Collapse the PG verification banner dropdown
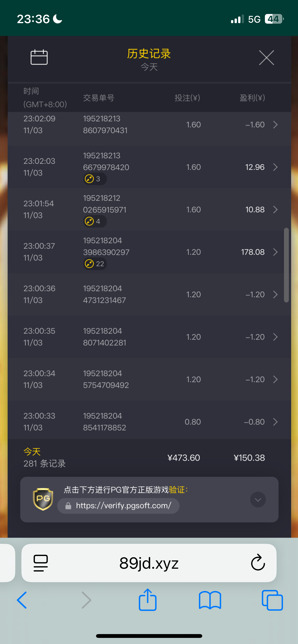The width and height of the screenshot is (298, 644). [x=258, y=500]
